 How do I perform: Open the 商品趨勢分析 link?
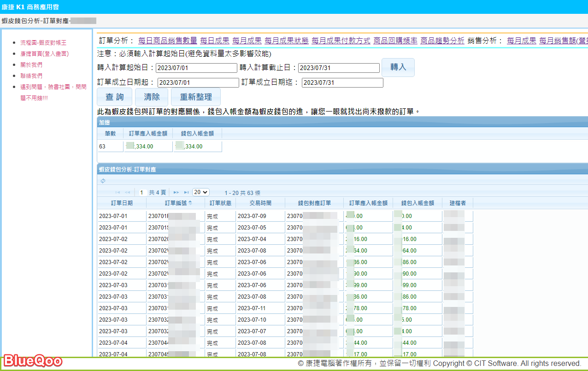[442, 41]
